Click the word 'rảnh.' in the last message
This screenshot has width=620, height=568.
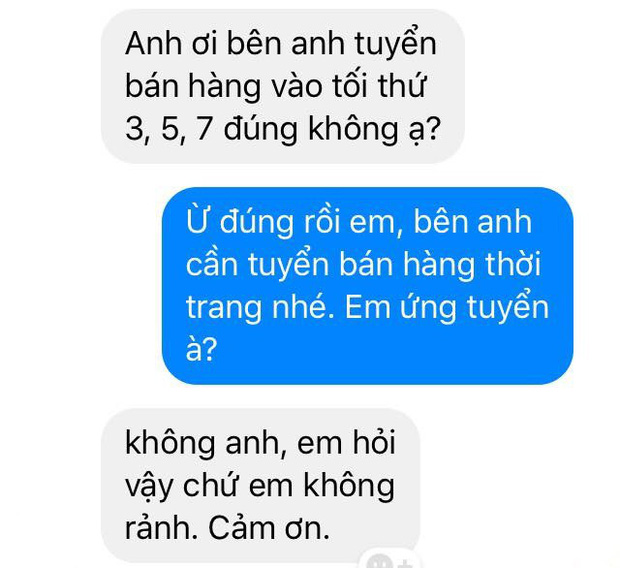(161, 529)
